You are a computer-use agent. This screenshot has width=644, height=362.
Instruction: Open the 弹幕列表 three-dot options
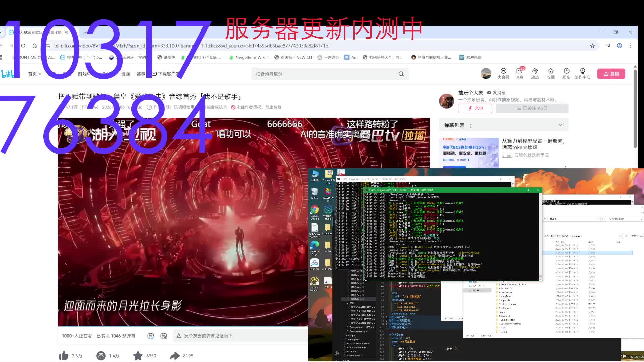click(x=471, y=126)
